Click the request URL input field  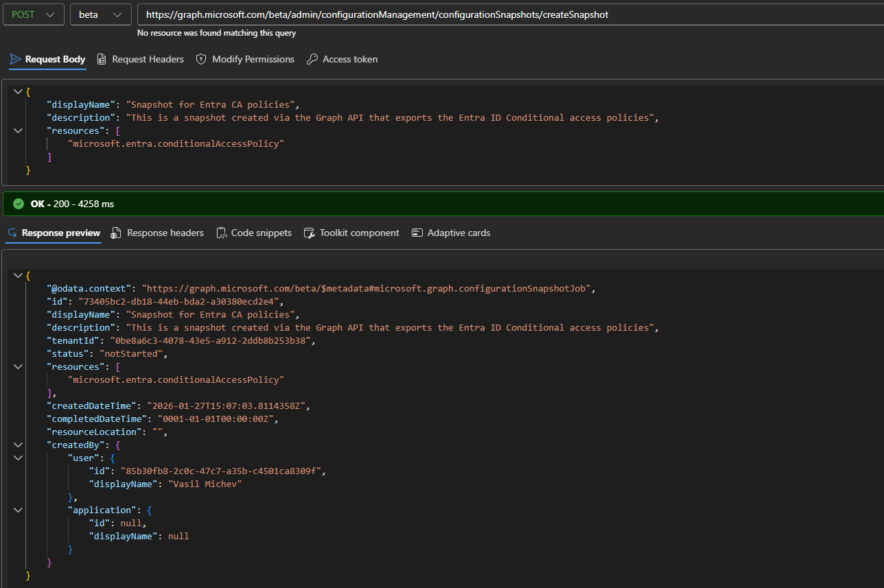pyautogui.click(x=508, y=14)
